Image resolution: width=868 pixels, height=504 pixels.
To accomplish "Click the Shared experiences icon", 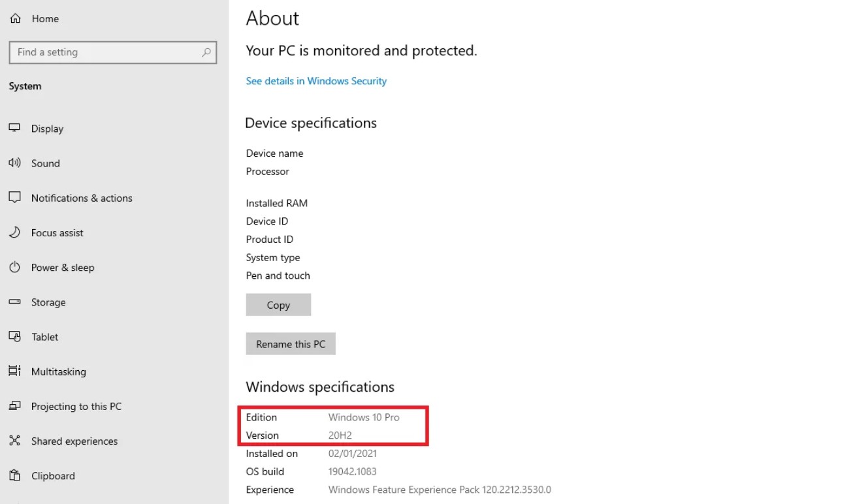I will click(x=14, y=441).
